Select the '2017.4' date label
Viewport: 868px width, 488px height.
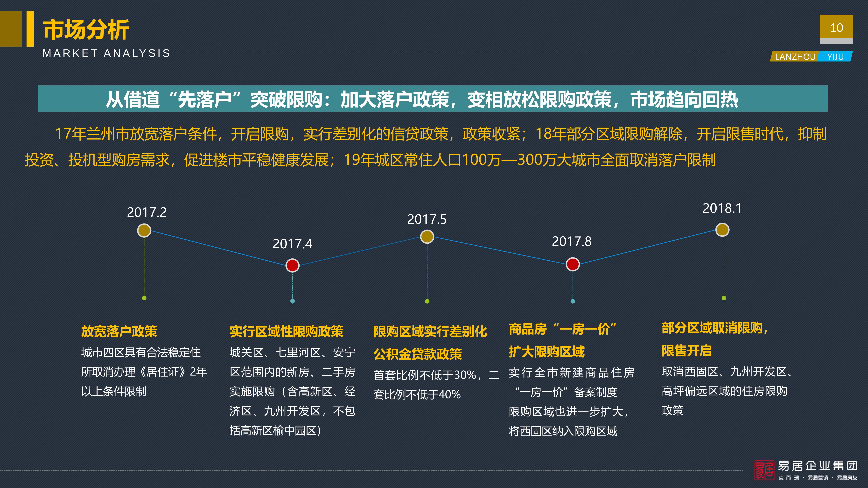click(293, 244)
